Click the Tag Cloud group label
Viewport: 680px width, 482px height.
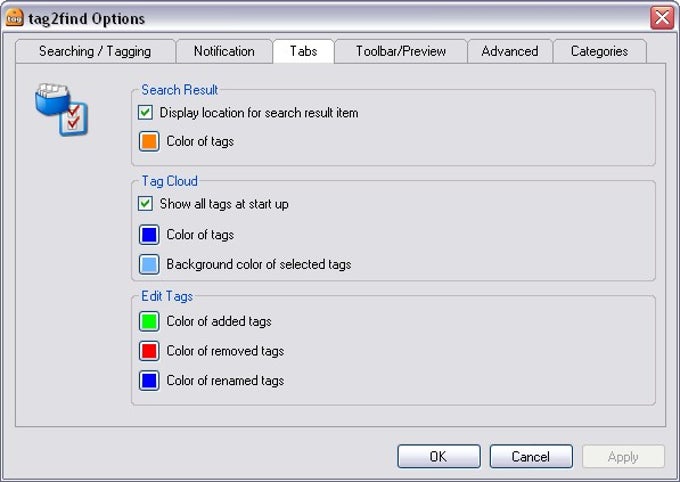tap(170, 181)
